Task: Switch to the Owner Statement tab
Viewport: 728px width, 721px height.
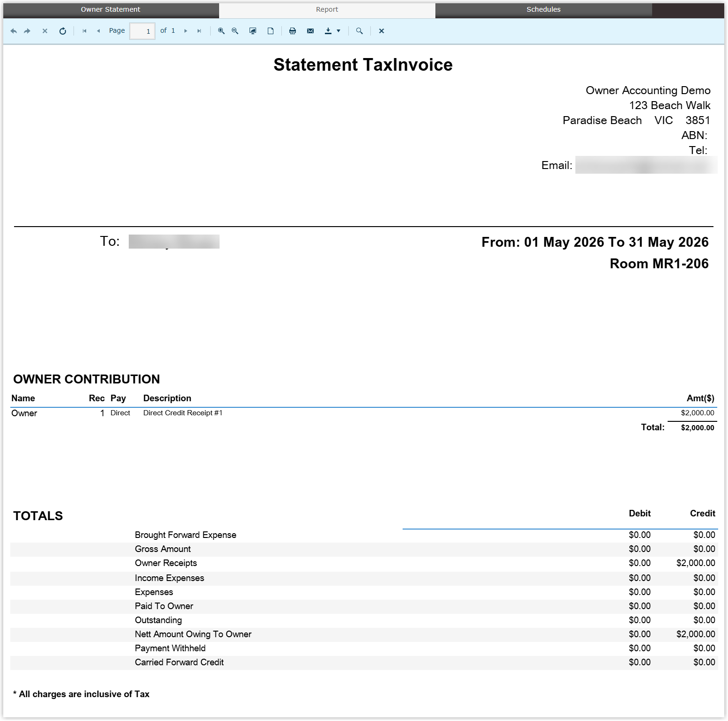Action: point(110,9)
